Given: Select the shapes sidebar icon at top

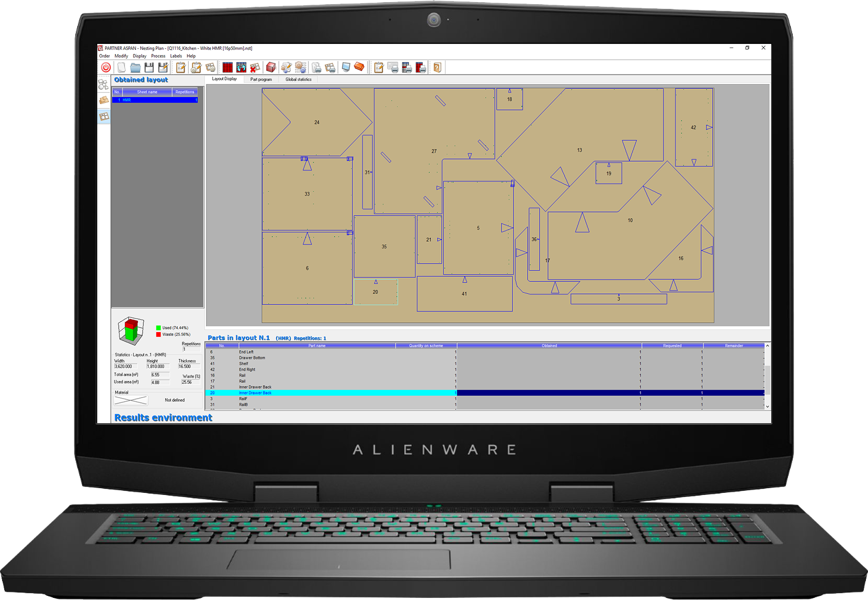Looking at the screenshot, I should click(104, 84).
